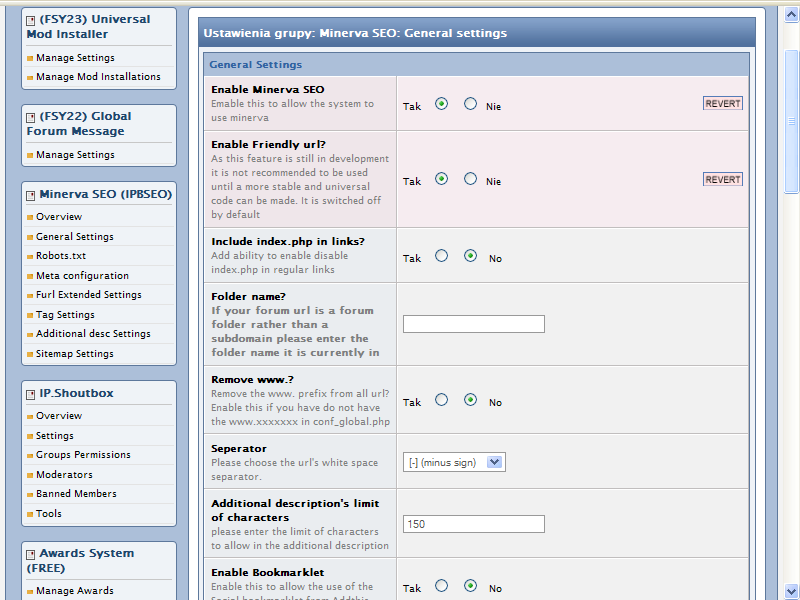Image resolution: width=800 pixels, height=600 pixels.
Task: Click the page scrollbar down arrow
Action: coord(791,590)
